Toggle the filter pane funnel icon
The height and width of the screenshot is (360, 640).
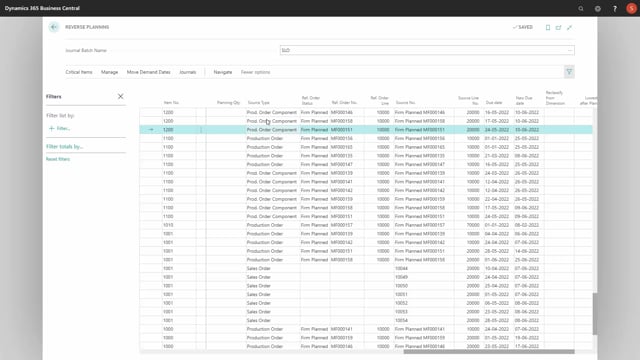pos(569,72)
